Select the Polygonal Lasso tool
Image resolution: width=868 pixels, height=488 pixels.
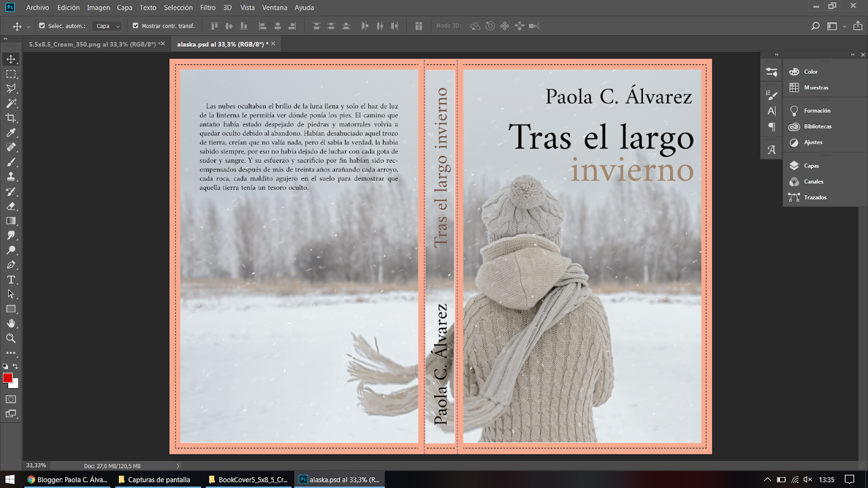(x=11, y=88)
